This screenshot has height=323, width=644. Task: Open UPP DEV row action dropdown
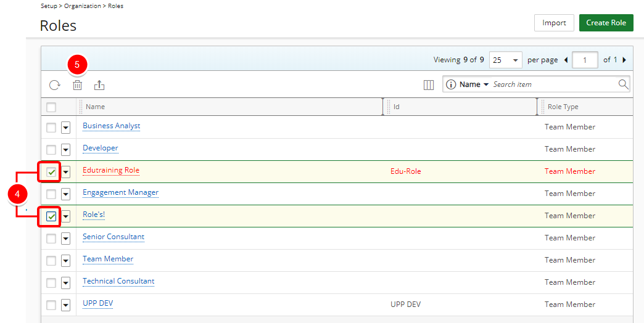(x=66, y=305)
